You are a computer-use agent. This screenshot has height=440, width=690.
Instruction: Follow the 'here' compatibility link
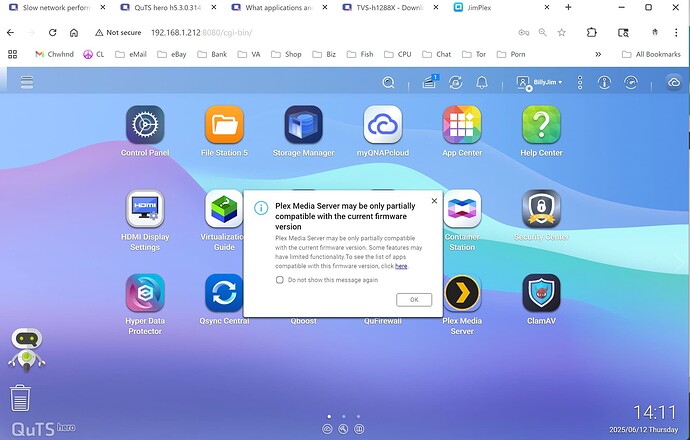[401, 266]
